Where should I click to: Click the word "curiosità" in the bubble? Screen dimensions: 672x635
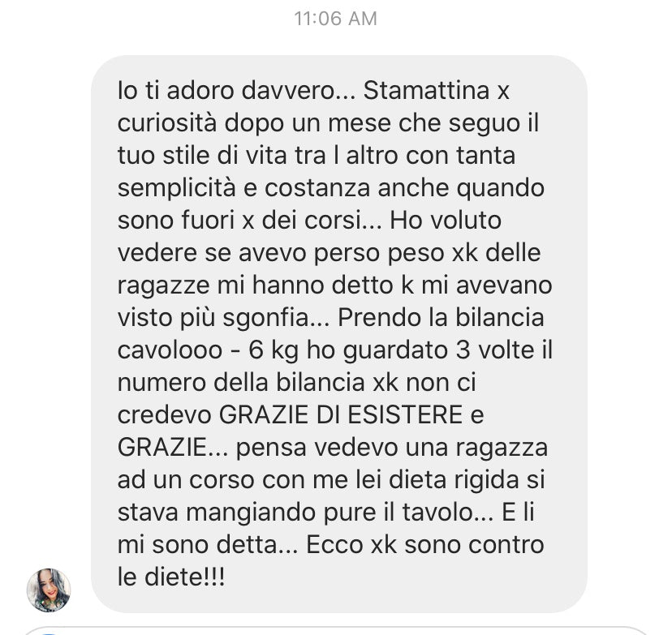167,123
